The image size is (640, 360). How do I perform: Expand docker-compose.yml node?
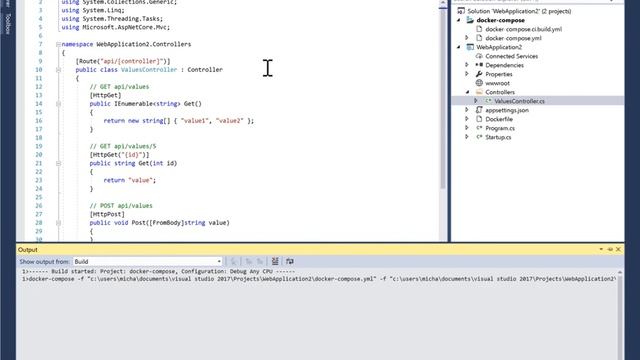(x=467, y=38)
